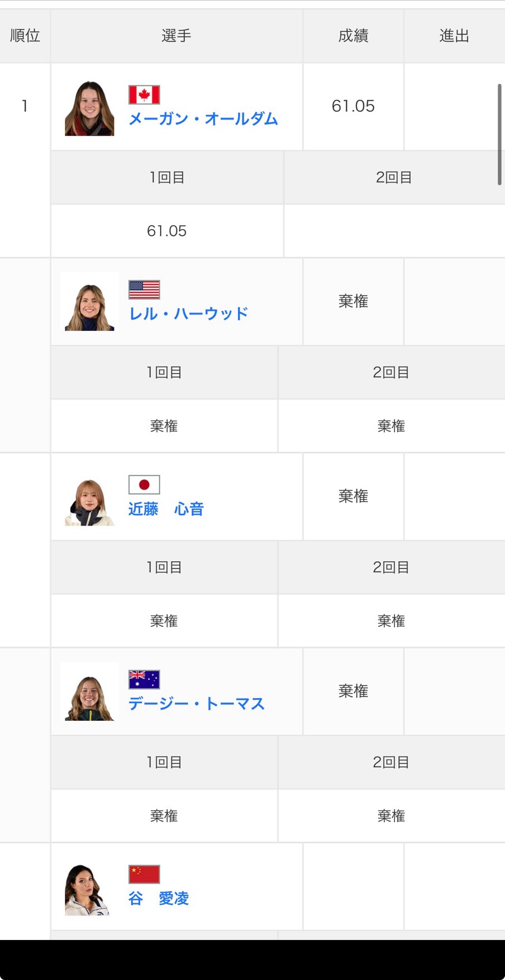Open 近藤 心音 athlete profile link
The height and width of the screenshot is (980, 505).
pyautogui.click(x=166, y=509)
